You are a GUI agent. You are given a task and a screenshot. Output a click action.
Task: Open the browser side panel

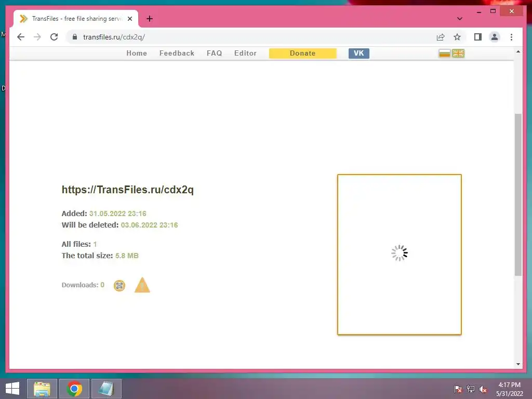click(478, 37)
